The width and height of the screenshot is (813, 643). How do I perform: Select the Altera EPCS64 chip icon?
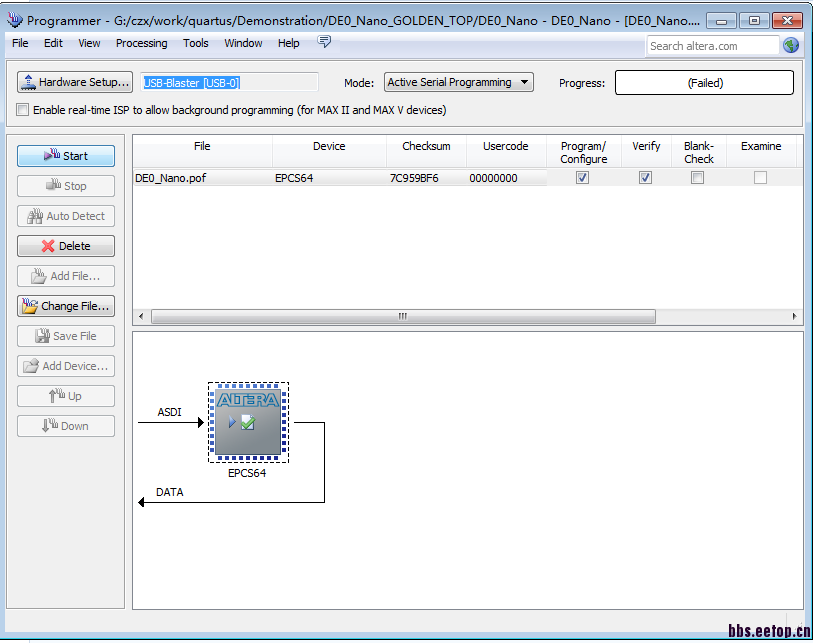[x=248, y=423]
